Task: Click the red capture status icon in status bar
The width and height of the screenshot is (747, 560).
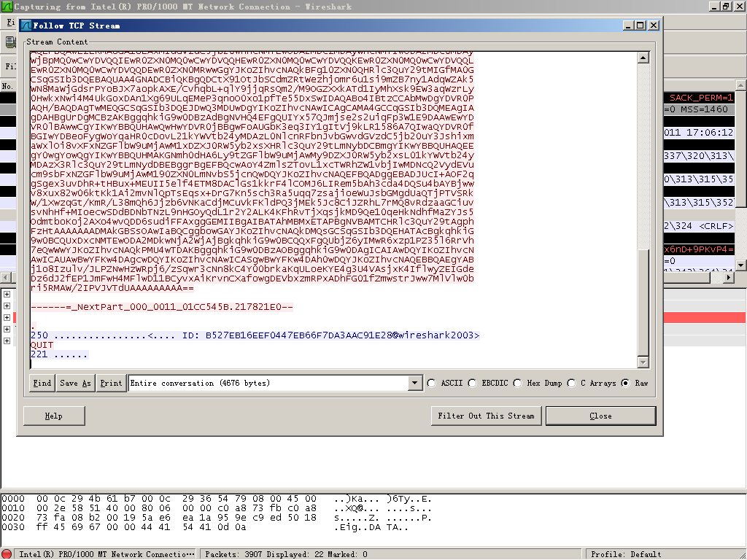Action: coord(7,554)
